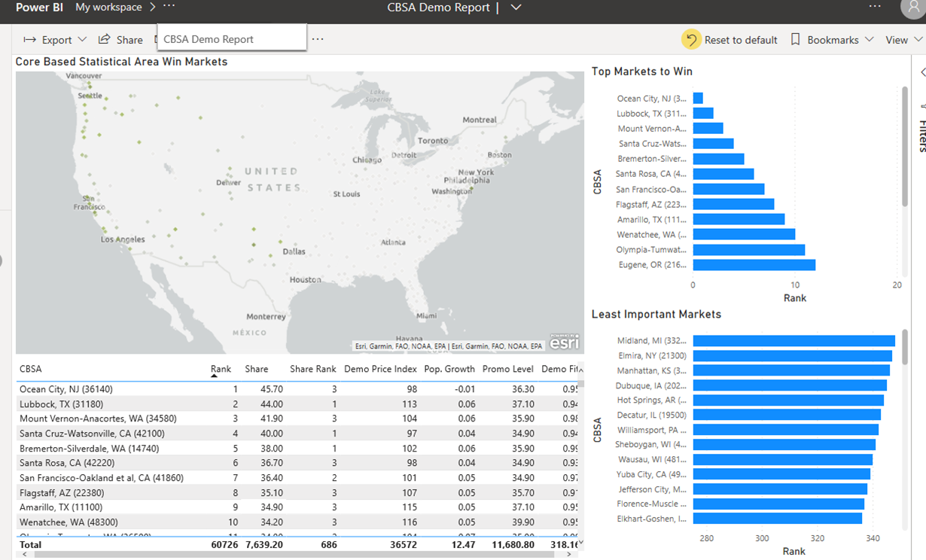
Task: Click Midland, MI bar in Least Important
Action: 794,341
